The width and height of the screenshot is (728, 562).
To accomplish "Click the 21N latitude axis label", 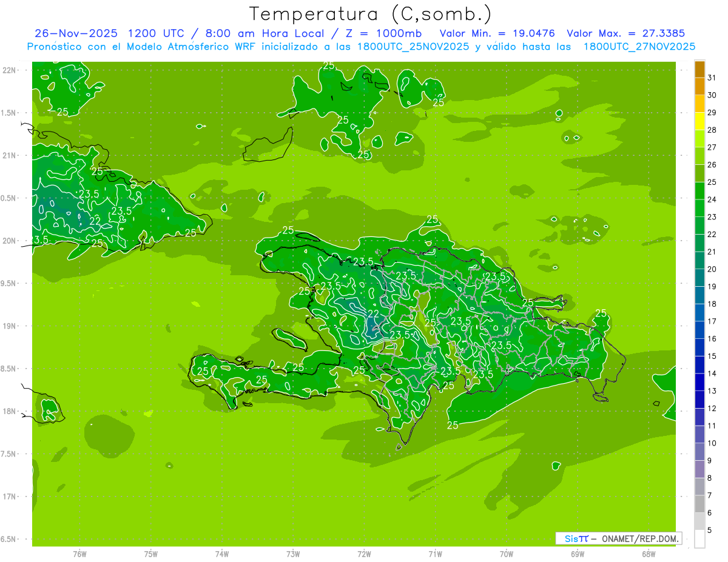I will tap(9, 155).
